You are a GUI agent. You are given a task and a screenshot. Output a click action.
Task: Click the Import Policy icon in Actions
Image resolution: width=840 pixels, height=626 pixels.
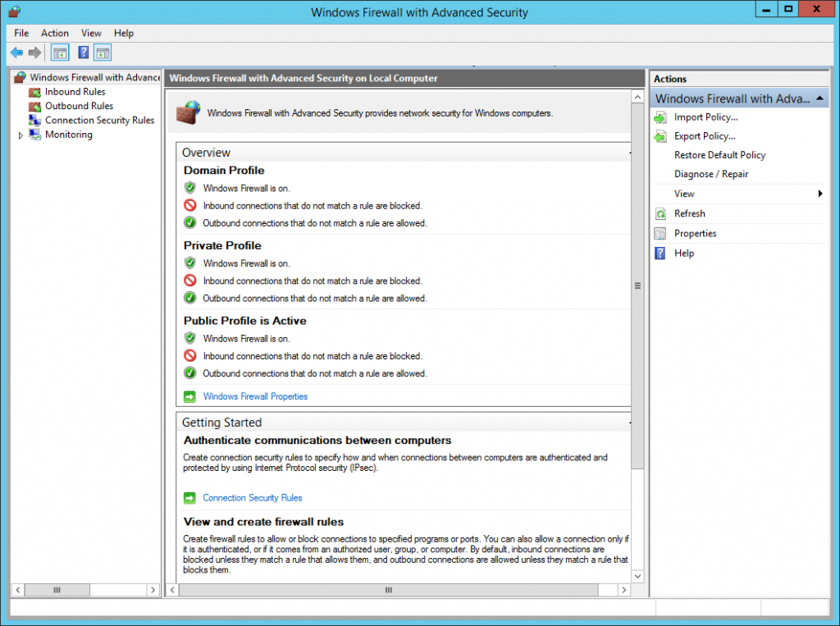(x=660, y=117)
